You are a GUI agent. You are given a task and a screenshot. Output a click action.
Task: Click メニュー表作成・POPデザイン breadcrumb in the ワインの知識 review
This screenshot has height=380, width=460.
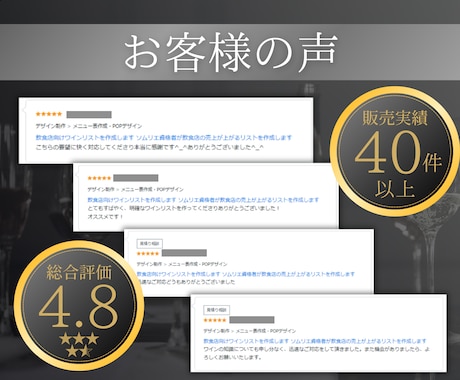tap(266, 331)
